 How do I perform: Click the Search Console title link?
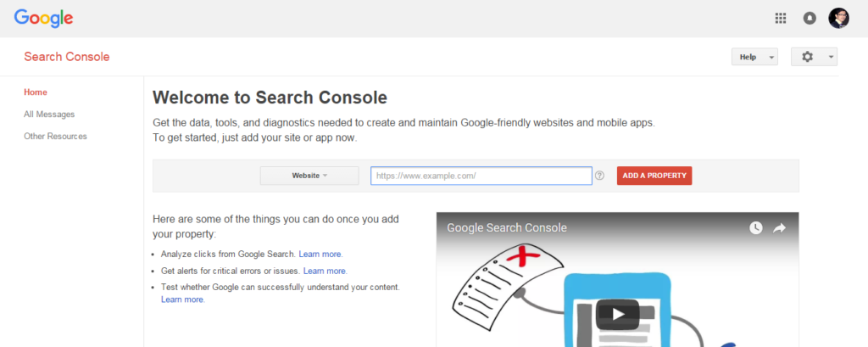coord(67,57)
